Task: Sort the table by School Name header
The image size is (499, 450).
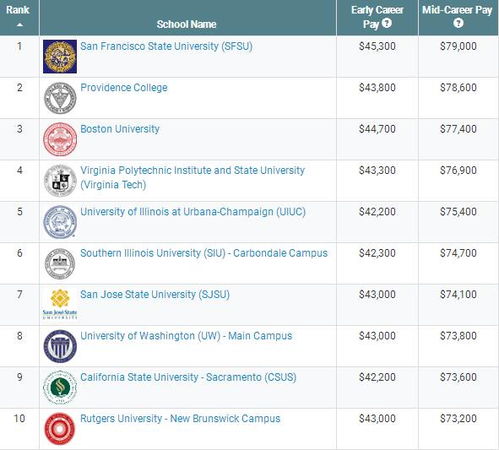Action: (186, 24)
